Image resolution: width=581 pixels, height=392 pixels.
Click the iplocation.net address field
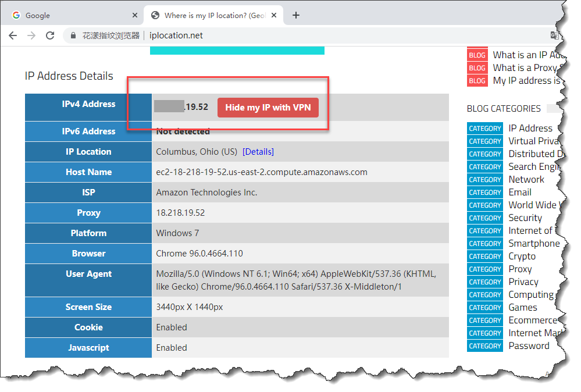tap(176, 35)
